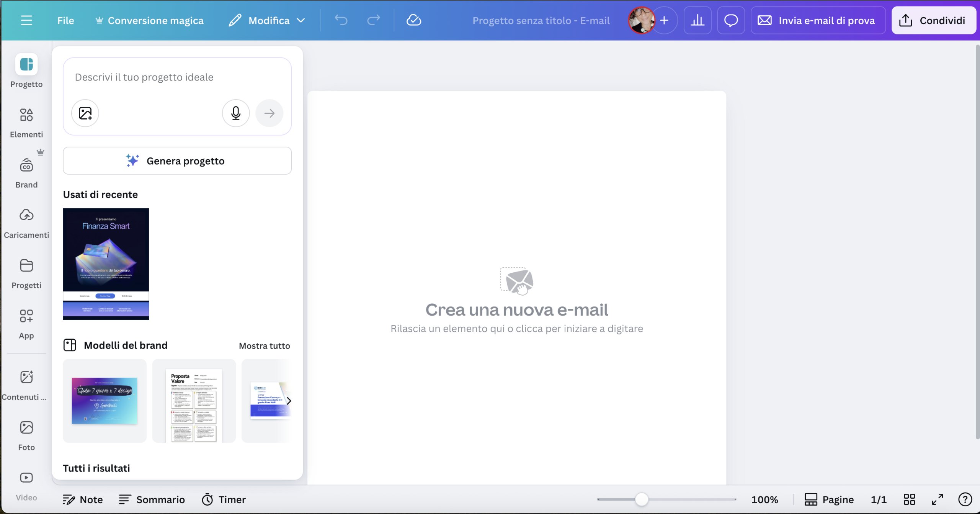Click Mostra tutto link for brand templates
Viewport: 980px width, 514px height.
coord(264,345)
